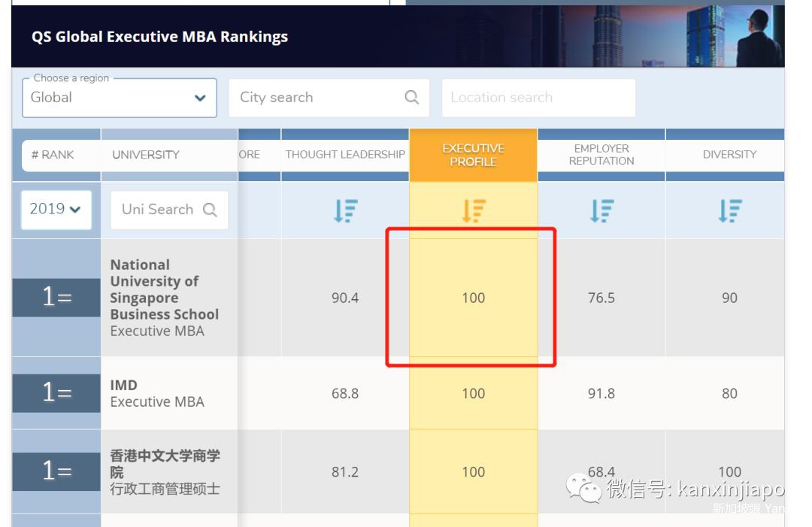Screen dimensions: 812x527
Task: Sort rankings by Employer Reputation icon
Action: [x=601, y=210]
